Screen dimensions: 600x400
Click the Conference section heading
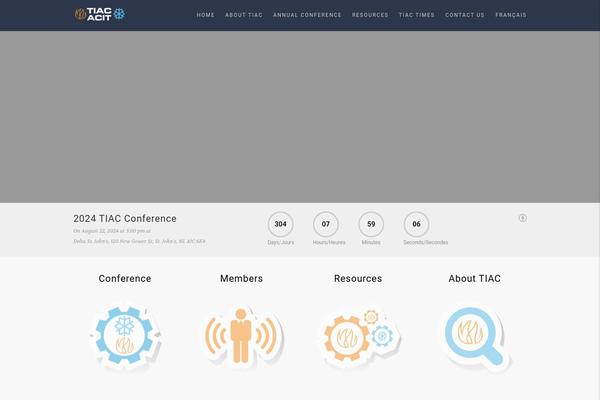125,279
